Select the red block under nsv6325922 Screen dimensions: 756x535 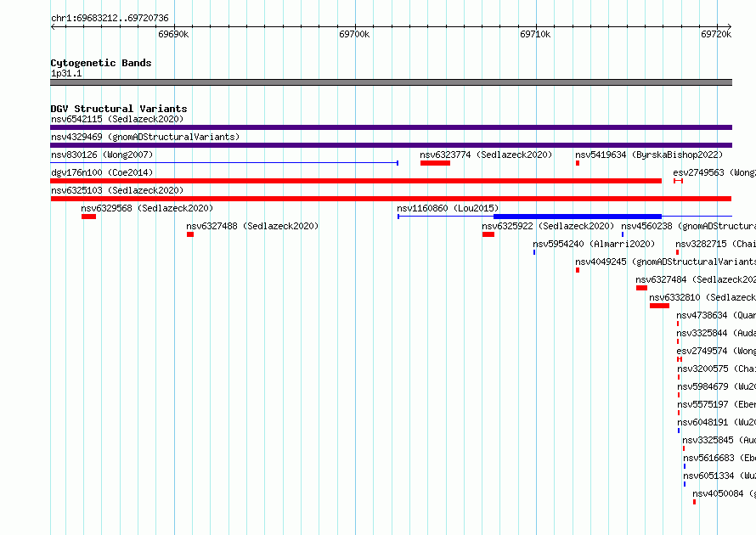click(488, 234)
